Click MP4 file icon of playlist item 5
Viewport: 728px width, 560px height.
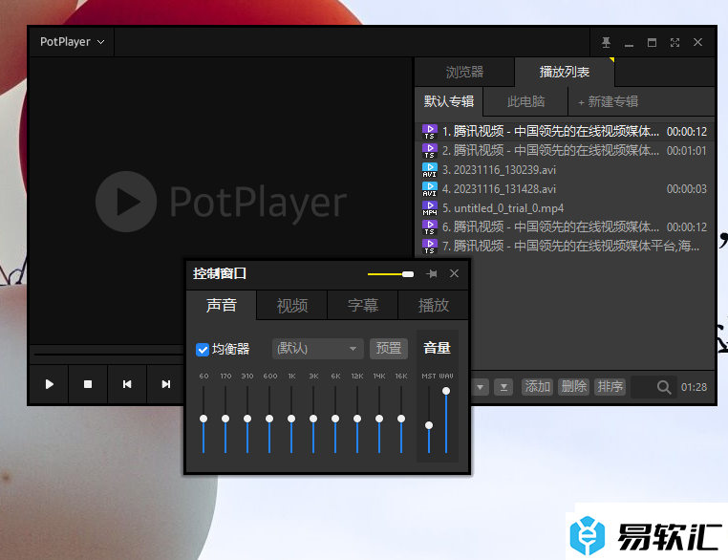(x=430, y=208)
